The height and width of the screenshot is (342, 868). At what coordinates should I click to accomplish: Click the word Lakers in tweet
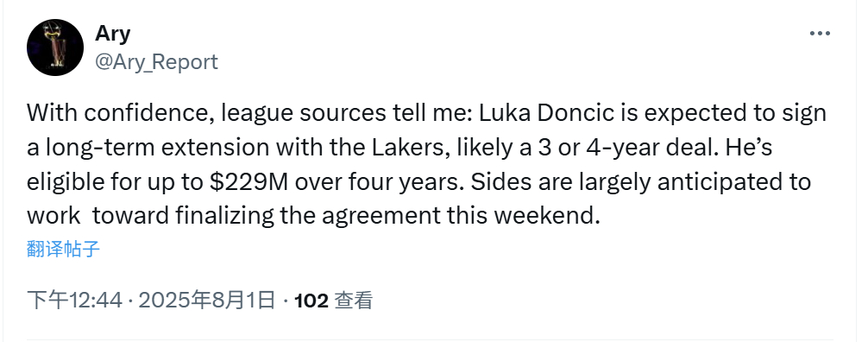410,148
